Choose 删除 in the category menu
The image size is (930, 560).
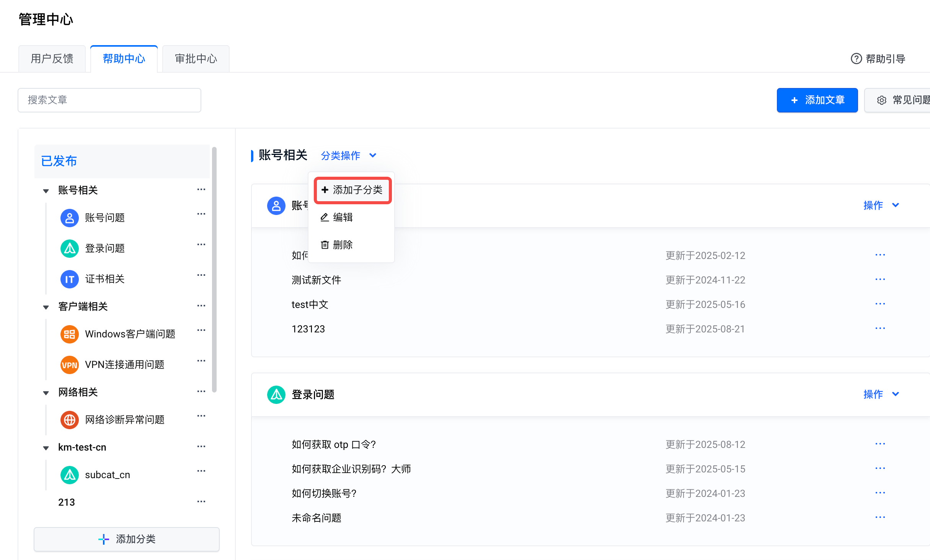click(x=337, y=245)
